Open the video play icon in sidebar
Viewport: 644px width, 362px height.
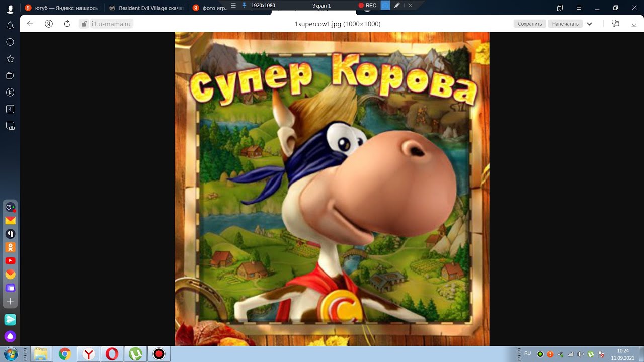point(10,93)
